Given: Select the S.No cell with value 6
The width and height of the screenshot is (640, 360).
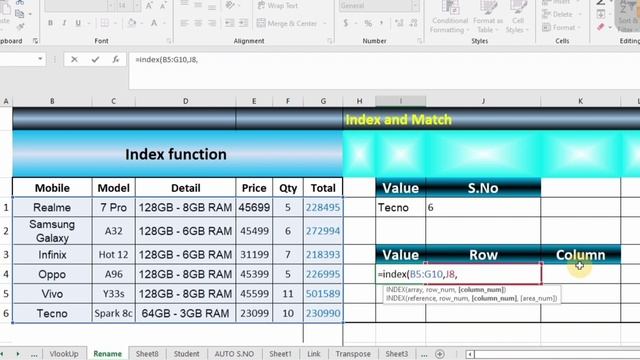Looking at the screenshot, I should point(483,207).
